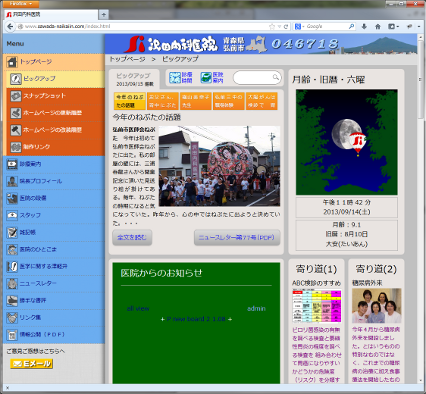Screen dimensions: 426x394
Task: Click the house icon beside トップページ
Action: click(x=12, y=62)
